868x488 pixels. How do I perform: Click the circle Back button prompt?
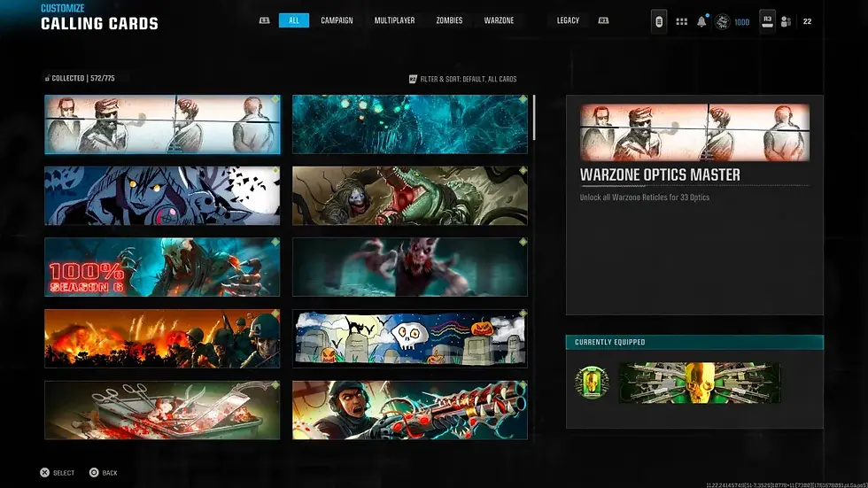pos(104,473)
